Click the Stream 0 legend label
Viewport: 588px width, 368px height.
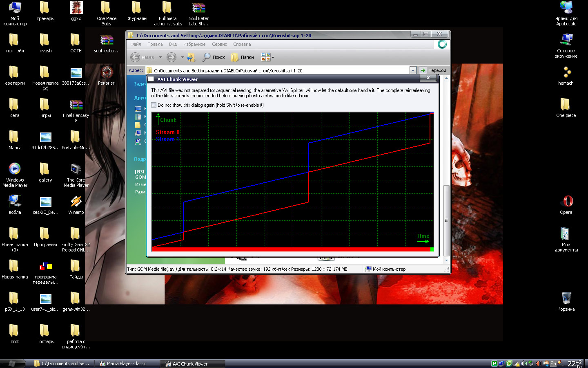click(168, 132)
